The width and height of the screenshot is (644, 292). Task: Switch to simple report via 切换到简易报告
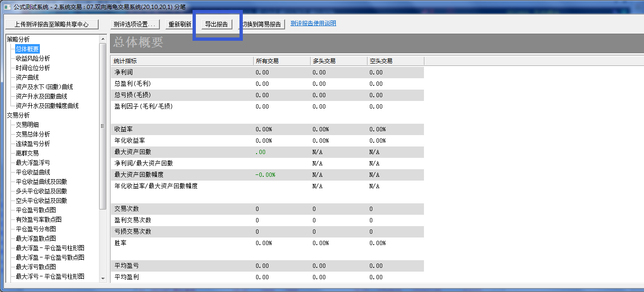point(261,24)
